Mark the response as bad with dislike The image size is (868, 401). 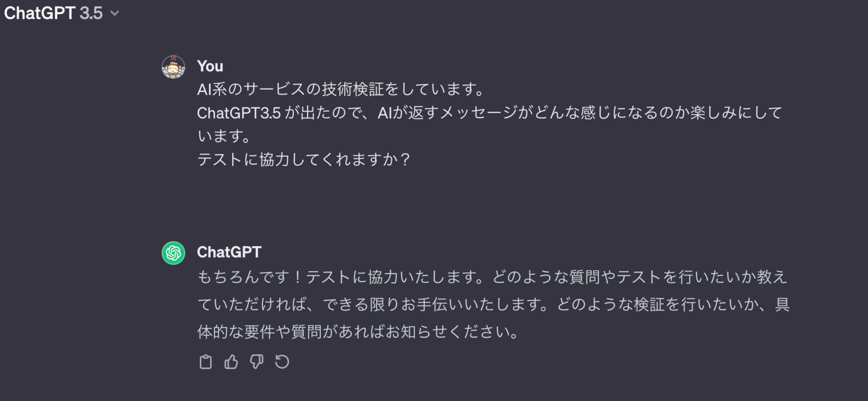click(x=257, y=362)
